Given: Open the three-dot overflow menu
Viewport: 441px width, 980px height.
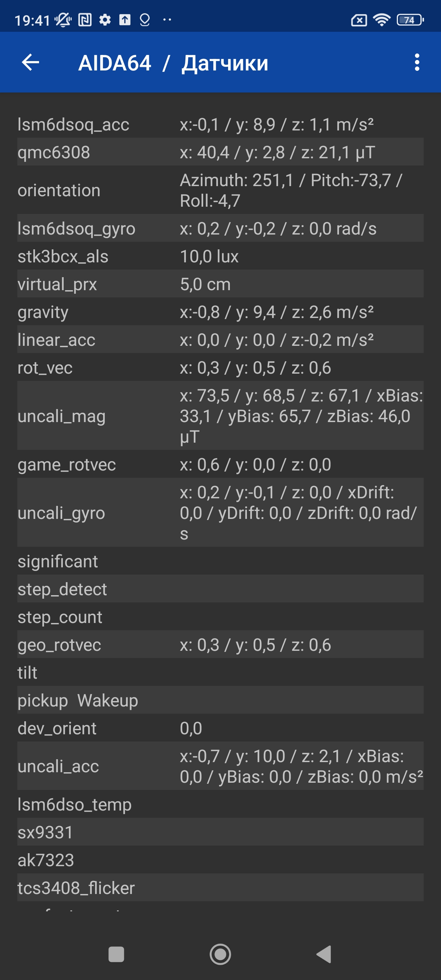Looking at the screenshot, I should click(417, 63).
